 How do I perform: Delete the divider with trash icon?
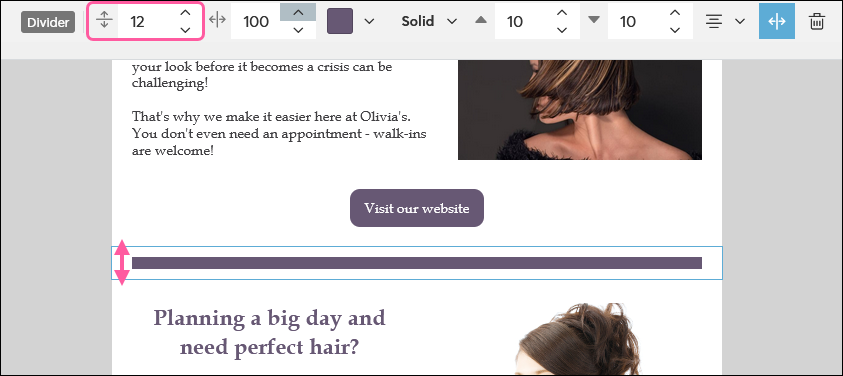pyautogui.click(x=817, y=22)
